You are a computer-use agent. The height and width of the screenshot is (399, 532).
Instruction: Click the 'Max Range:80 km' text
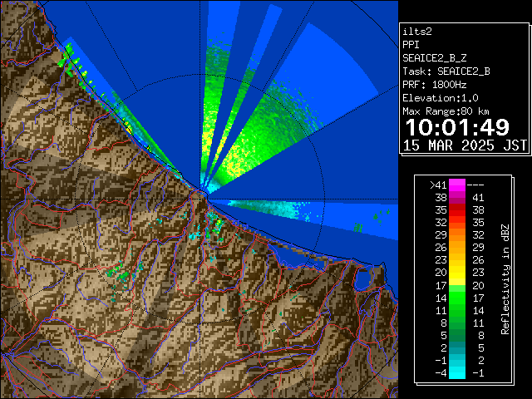tap(446, 111)
